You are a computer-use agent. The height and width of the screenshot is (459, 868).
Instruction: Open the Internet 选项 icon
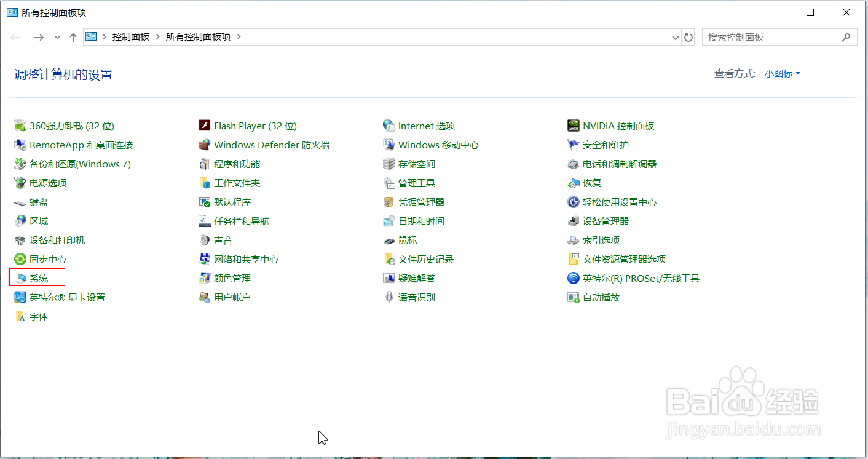tap(389, 126)
